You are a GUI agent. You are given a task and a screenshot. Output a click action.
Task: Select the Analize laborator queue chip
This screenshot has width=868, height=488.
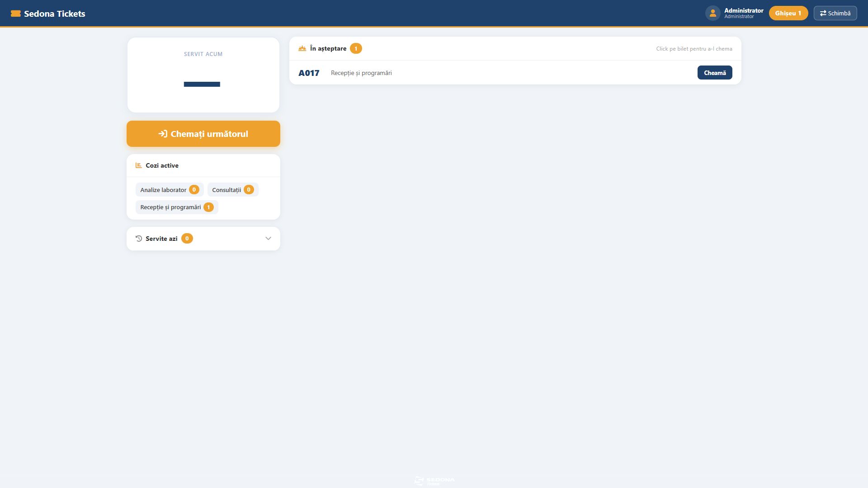(170, 190)
